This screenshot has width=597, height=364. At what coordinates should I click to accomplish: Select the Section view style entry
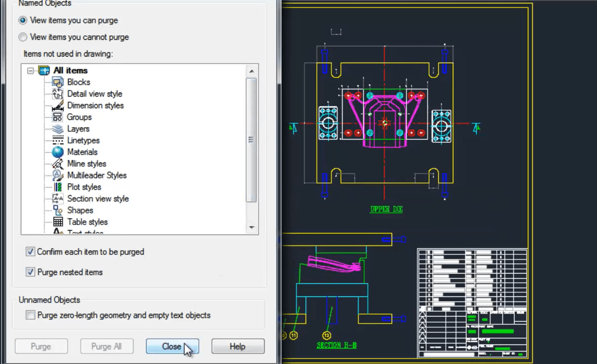click(98, 199)
